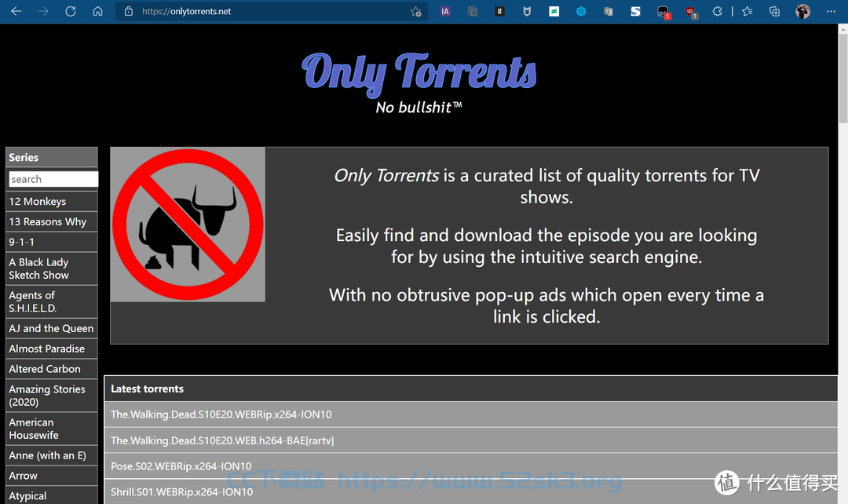The height and width of the screenshot is (504, 848).
Task: Add this page to favorites
Action: point(416,11)
